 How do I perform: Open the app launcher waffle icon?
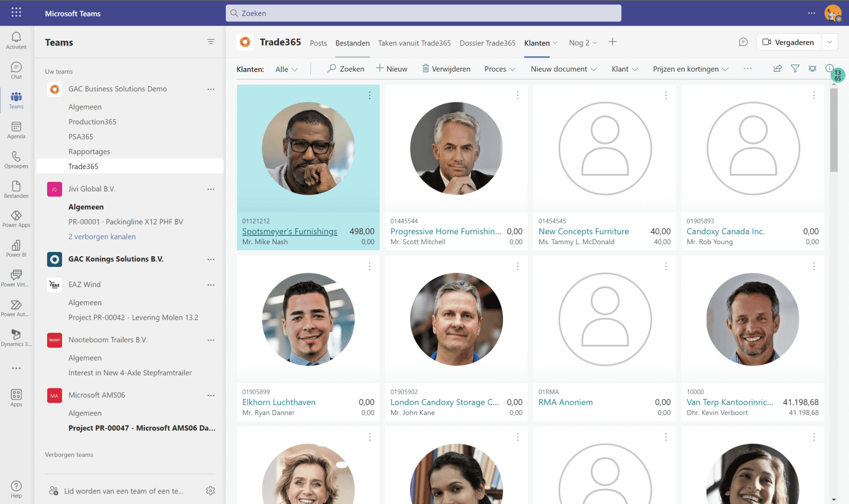[x=16, y=13]
